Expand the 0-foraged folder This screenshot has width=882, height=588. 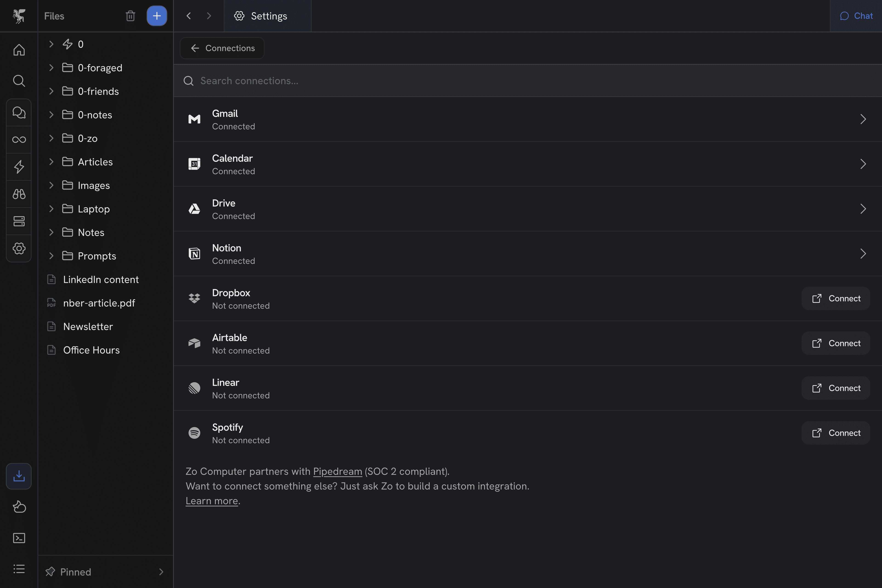pos(51,68)
